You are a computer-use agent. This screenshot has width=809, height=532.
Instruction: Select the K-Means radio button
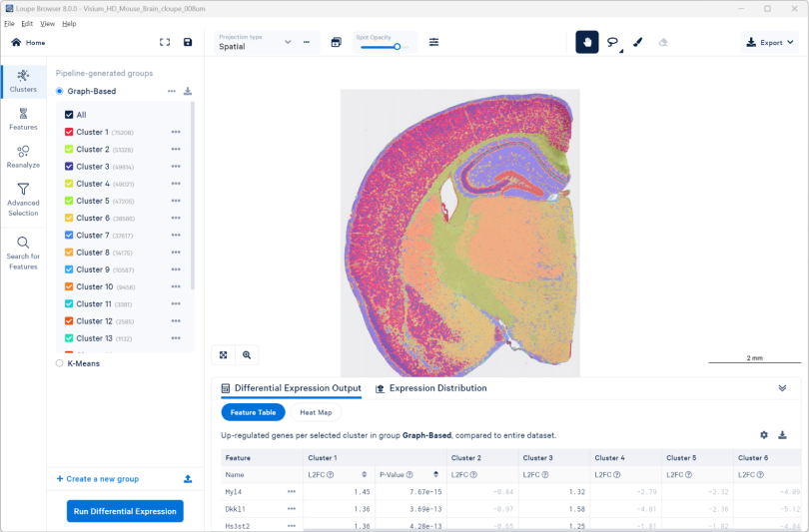click(x=60, y=363)
